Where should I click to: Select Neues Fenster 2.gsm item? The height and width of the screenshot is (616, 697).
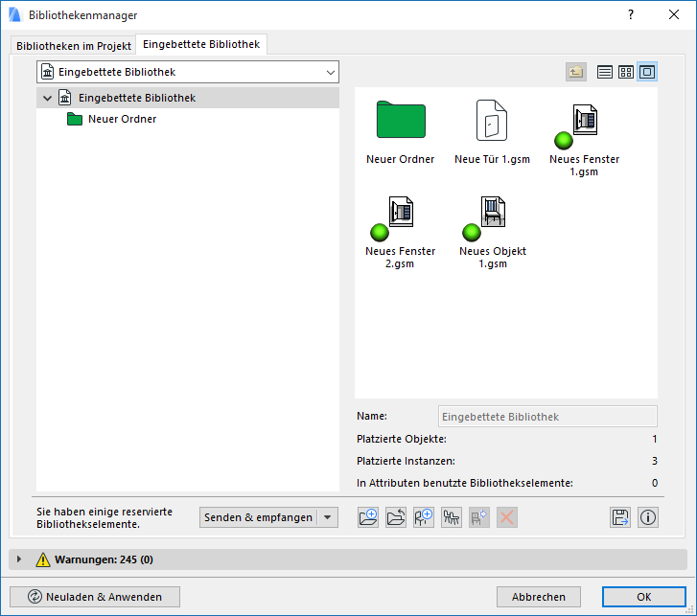click(x=401, y=232)
